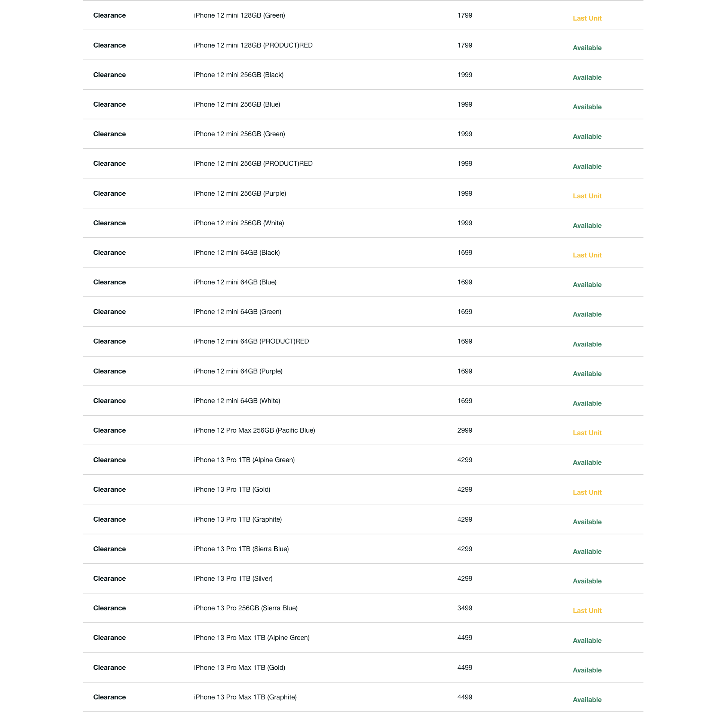Select the iPhone 12 mini 256GB (Blue) row name
Viewport: 728px width, 714px height.
237,104
